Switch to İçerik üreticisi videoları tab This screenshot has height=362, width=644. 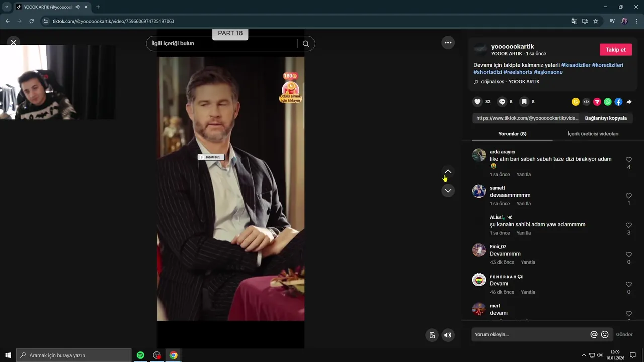click(593, 134)
